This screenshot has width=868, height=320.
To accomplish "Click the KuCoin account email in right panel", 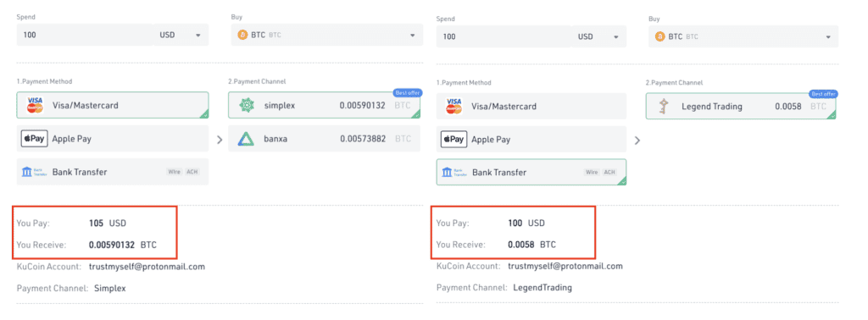I will tap(565, 267).
